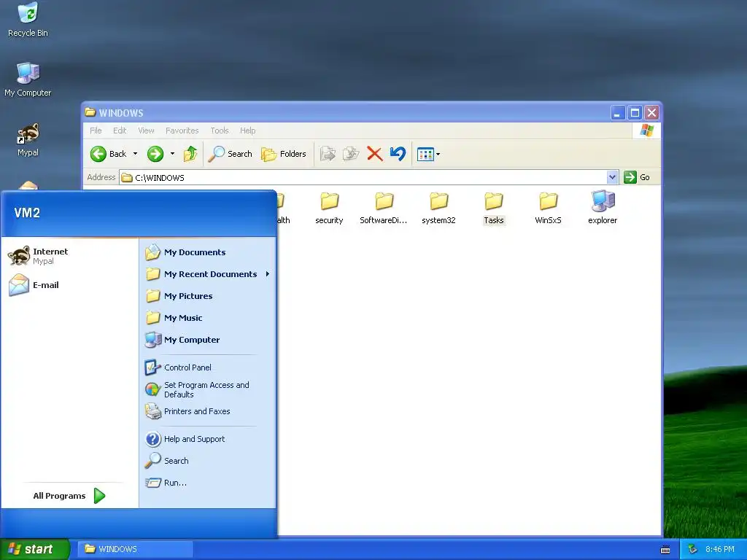Open E-mail from the Start menu

click(x=69, y=285)
